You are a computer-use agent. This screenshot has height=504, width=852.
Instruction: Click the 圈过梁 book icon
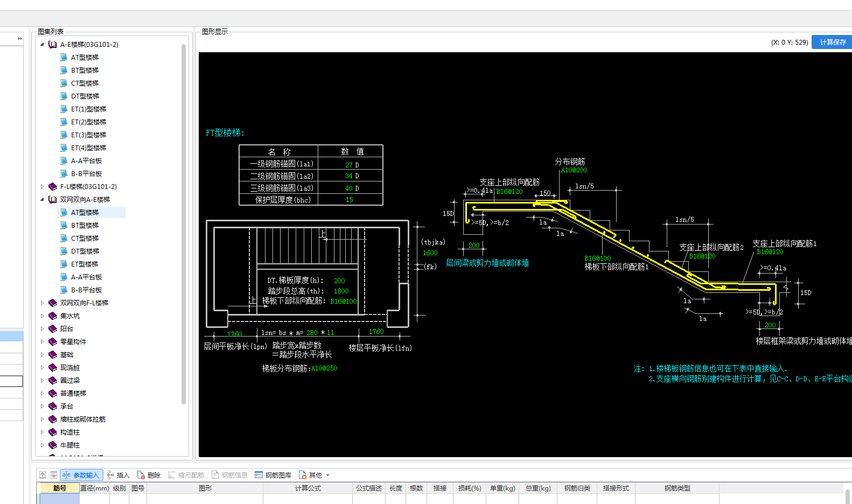point(53,381)
